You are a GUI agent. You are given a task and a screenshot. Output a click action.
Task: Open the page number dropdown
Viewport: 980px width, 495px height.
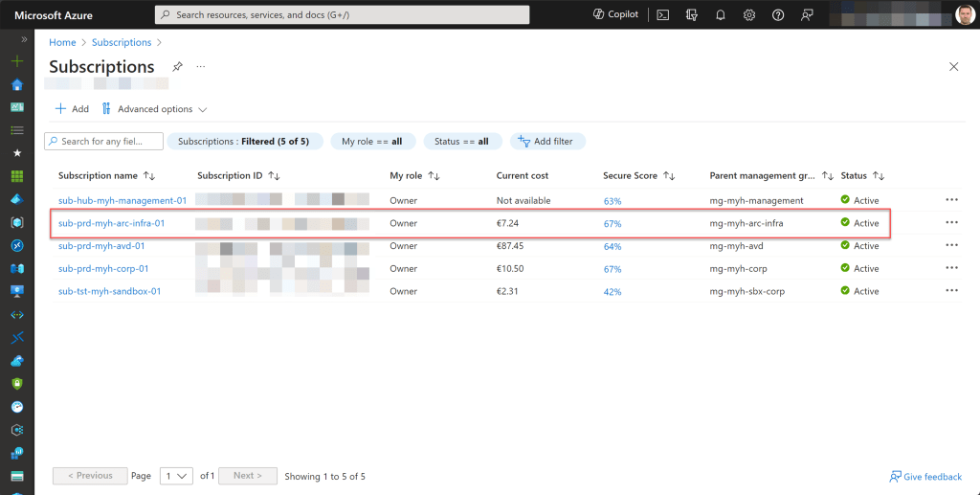pyautogui.click(x=177, y=476)
